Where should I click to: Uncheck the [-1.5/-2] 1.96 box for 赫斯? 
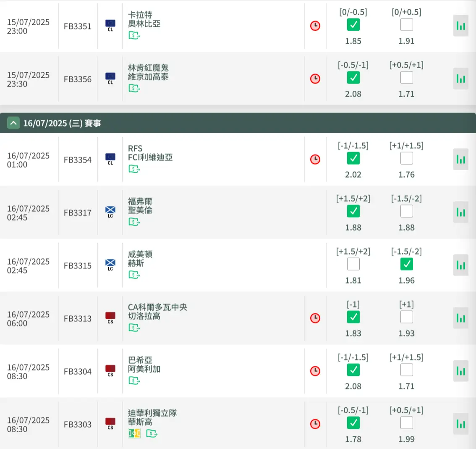[406, 264]
